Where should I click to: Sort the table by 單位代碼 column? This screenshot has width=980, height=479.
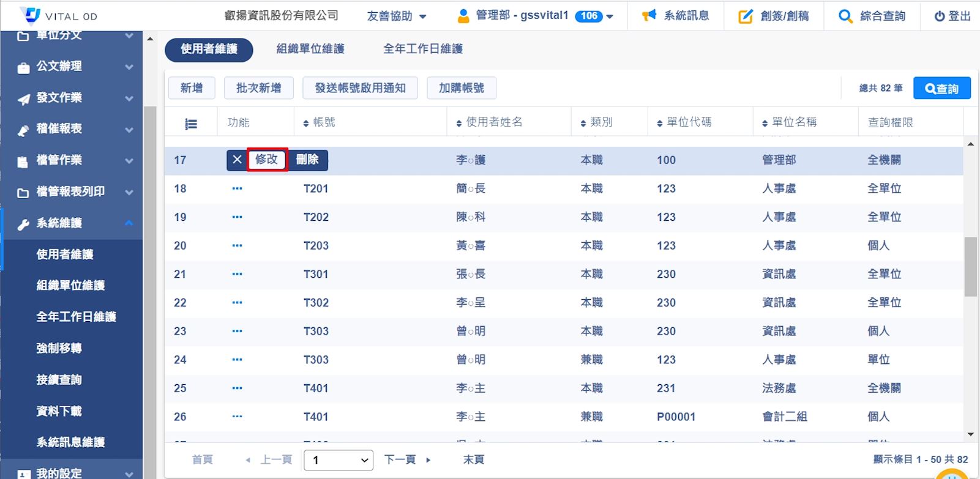tap(659, 123)
